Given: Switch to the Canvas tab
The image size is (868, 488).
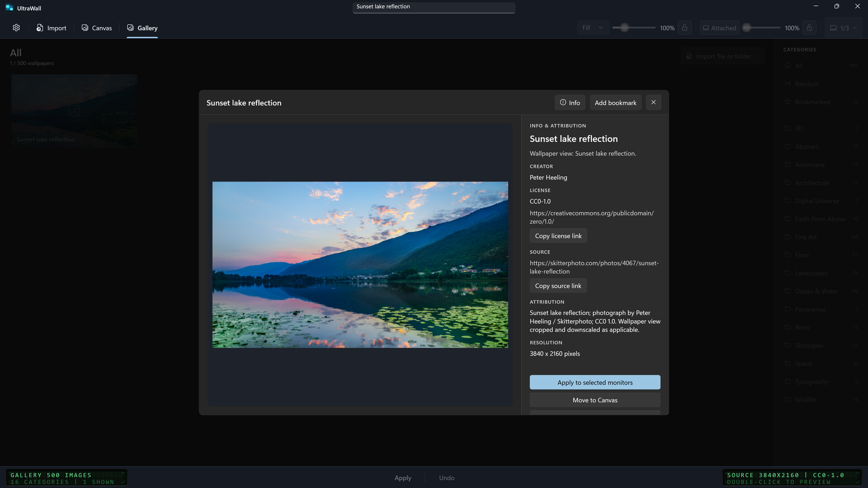Looking at the screenshot, I should tap(96, 28).
